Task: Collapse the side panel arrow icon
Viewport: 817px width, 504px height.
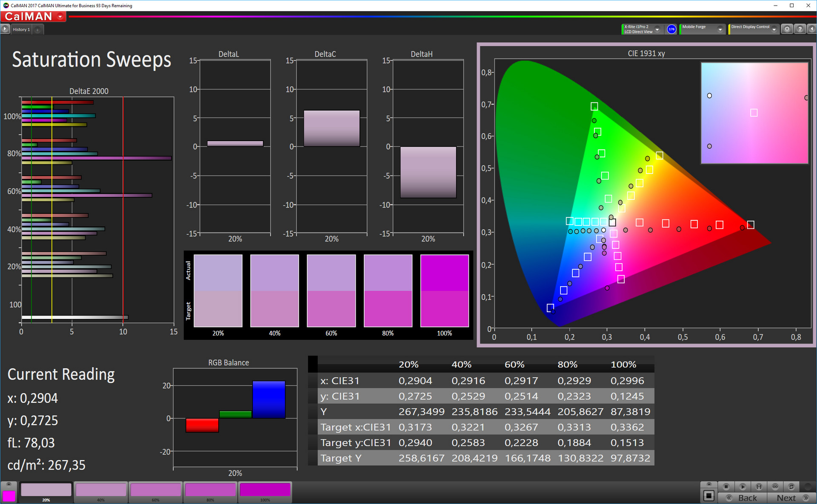Action: [811, 29]
